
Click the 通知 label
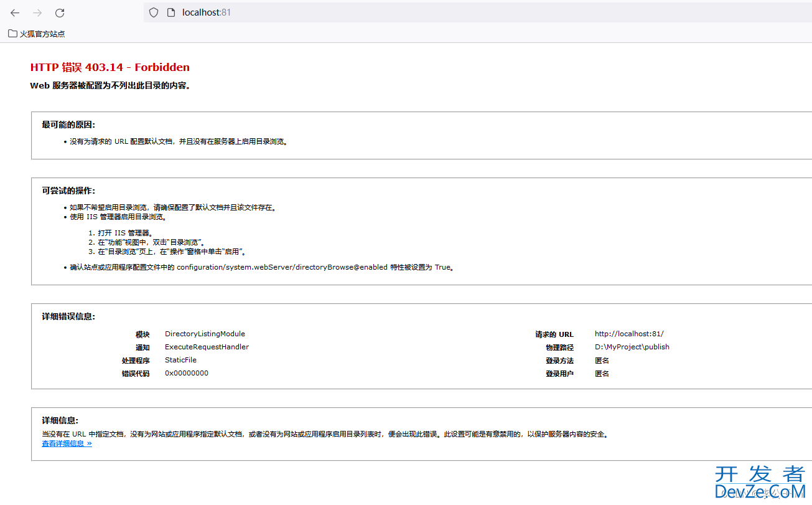click(142, 347)
